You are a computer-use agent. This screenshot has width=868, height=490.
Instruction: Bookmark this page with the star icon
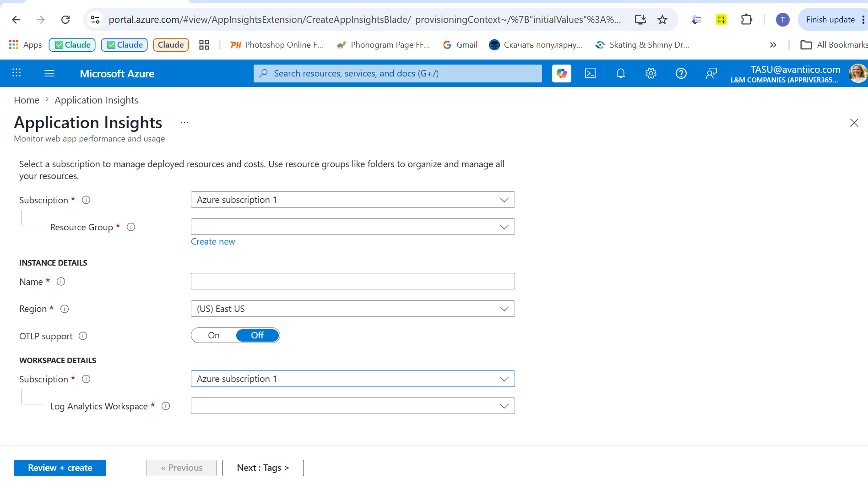click(x=662, y=19)
